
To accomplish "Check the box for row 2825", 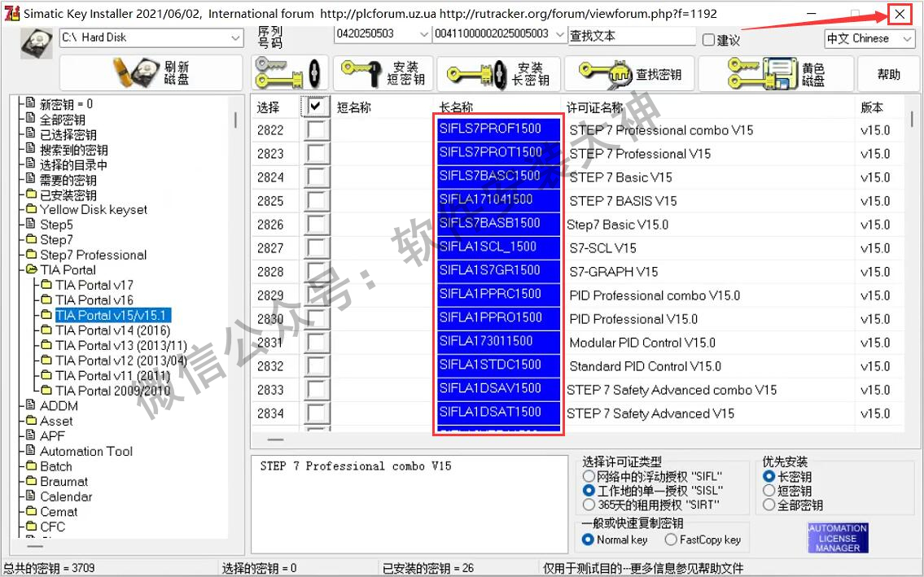I will click(x=316, y=200).
